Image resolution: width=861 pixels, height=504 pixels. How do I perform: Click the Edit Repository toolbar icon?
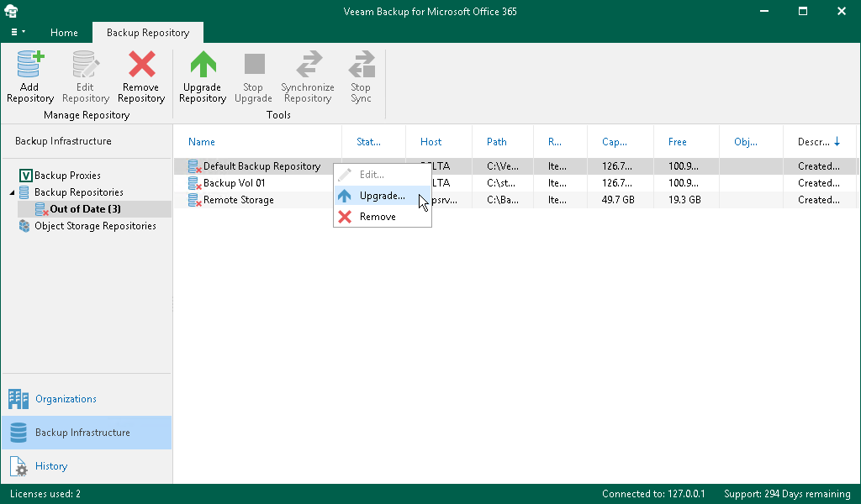(x=86, y=64)
